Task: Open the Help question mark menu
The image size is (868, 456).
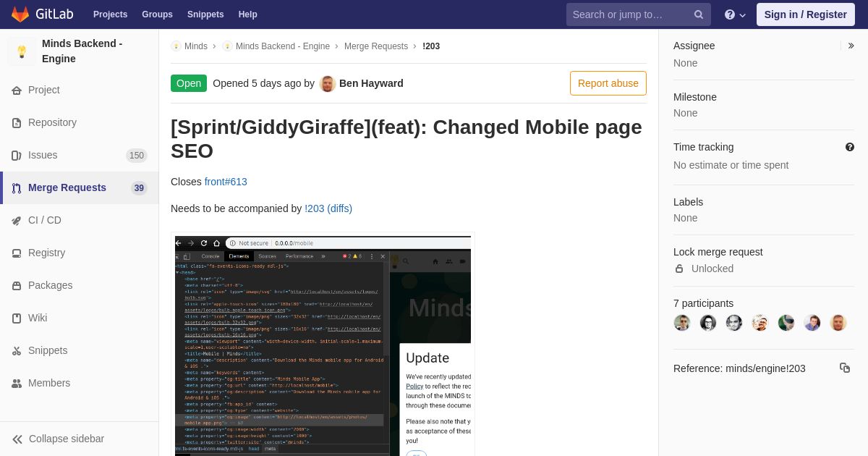Action: tap(735, 14)
